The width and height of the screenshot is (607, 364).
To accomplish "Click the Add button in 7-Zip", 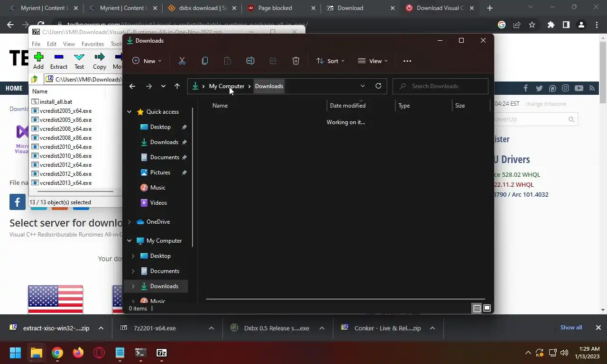I will [x=38, y=61].
